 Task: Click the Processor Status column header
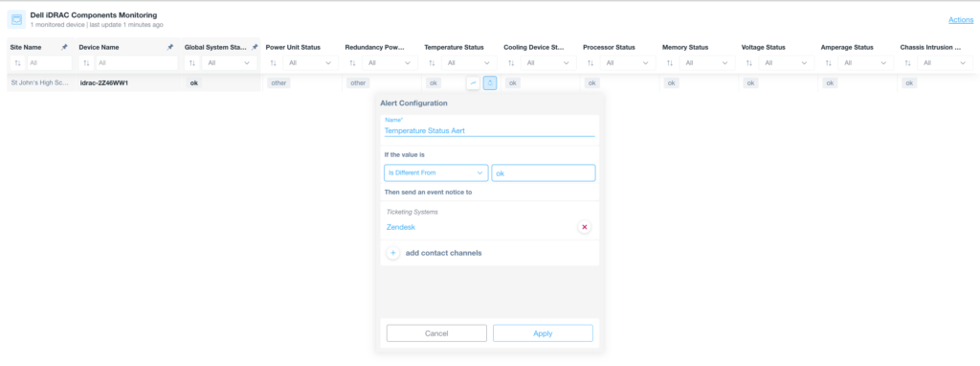(x=609, y=47)
